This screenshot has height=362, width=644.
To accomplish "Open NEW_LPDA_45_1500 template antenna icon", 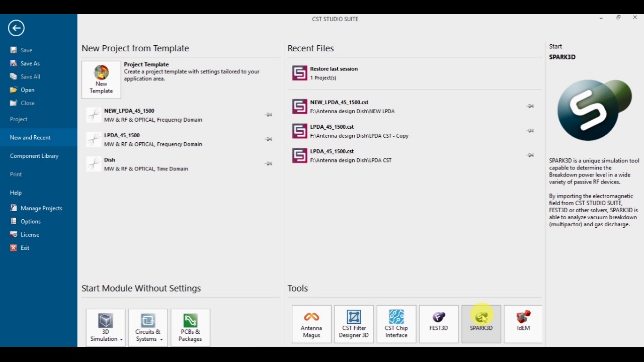I will 94,115.
